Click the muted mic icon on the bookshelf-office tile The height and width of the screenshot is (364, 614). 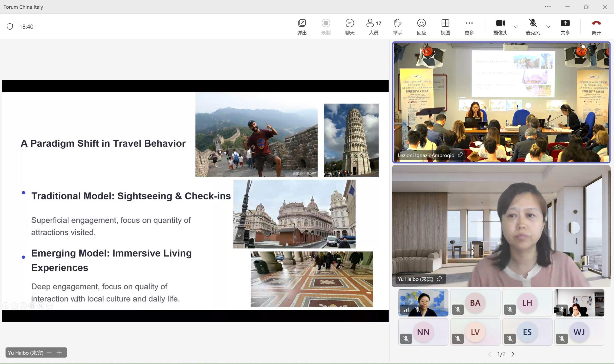[x=562, y=310]
